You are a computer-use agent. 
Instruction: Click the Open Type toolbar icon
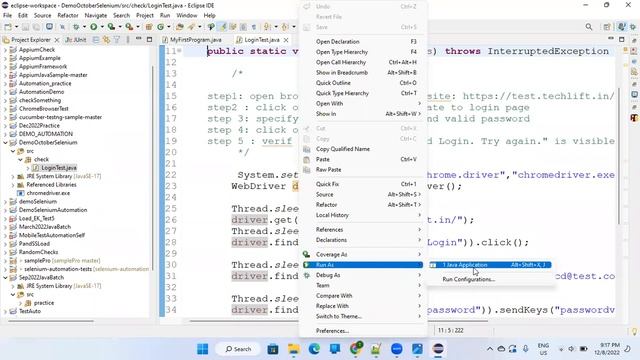pos(180,27)
